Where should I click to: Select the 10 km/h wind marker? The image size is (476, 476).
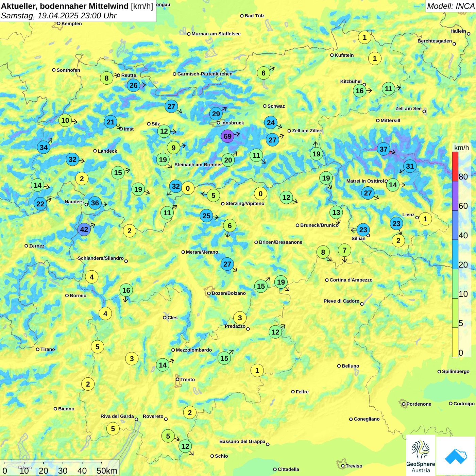pyautogui.click(x=65, y=120)
